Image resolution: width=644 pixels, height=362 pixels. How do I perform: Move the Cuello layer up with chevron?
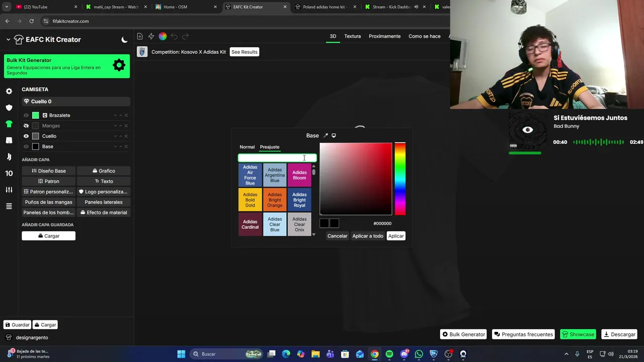coord(121,136)
